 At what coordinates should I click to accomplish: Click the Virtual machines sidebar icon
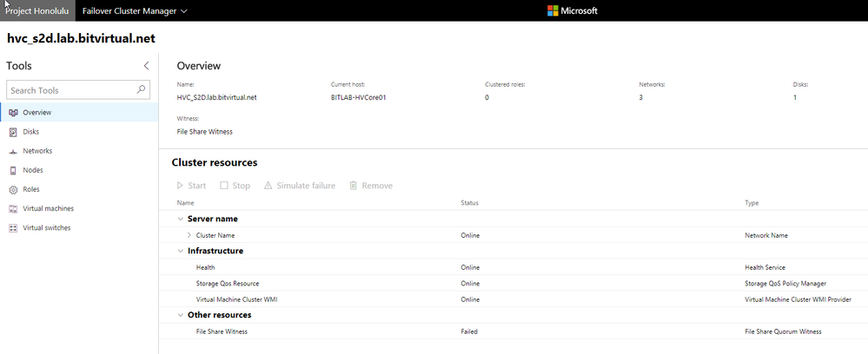pos(14,208)
